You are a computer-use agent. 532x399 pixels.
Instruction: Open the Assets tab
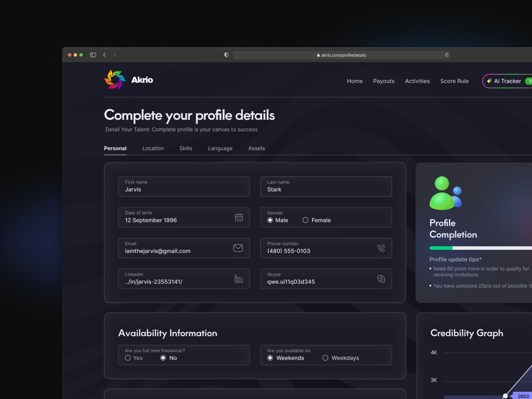pyautogui.click(x=256, y=148)
